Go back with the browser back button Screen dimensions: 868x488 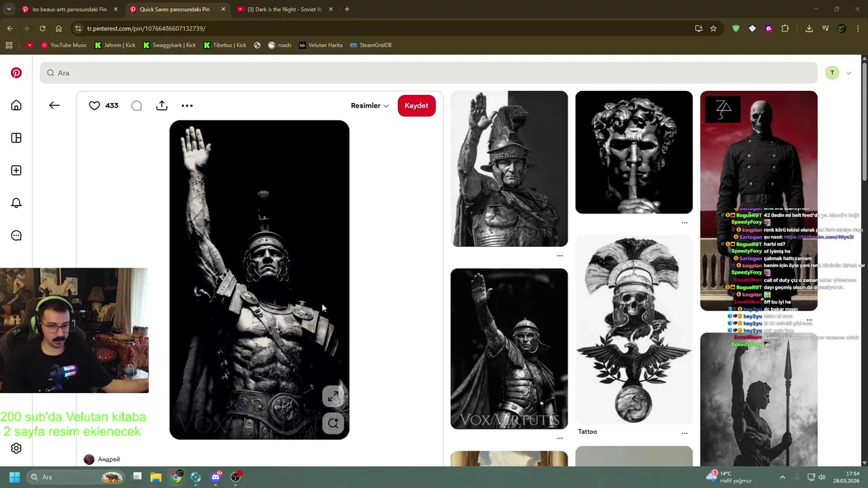pyautogui.click(x=9, y=28)
